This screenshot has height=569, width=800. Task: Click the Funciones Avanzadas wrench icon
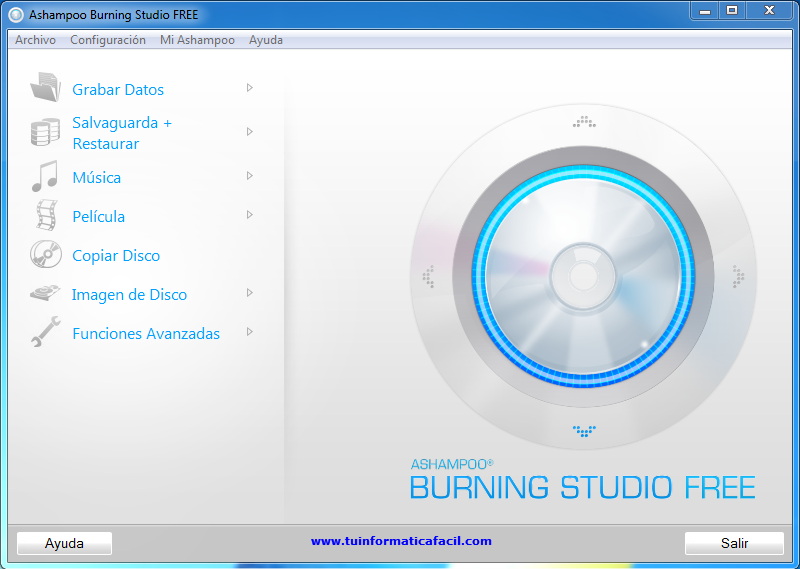[x=46, y=332]
